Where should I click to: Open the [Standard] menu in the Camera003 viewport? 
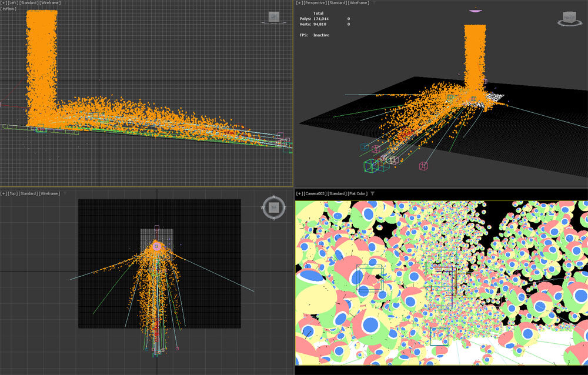[337, 193]
